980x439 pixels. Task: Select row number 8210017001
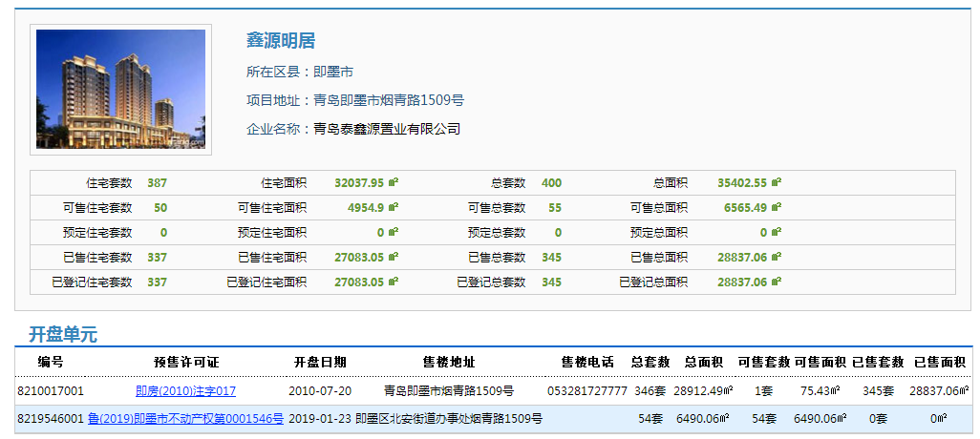[51, 391]
